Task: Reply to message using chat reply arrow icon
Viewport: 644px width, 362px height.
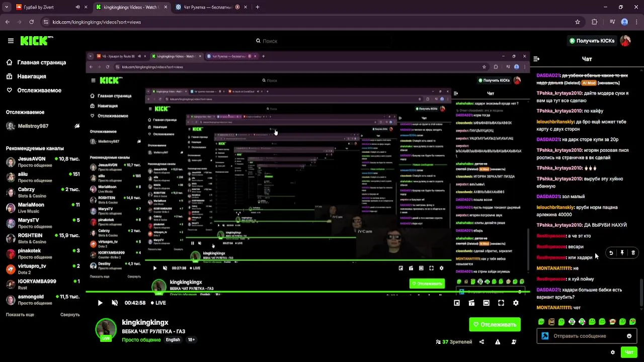Action: [611, 253]
